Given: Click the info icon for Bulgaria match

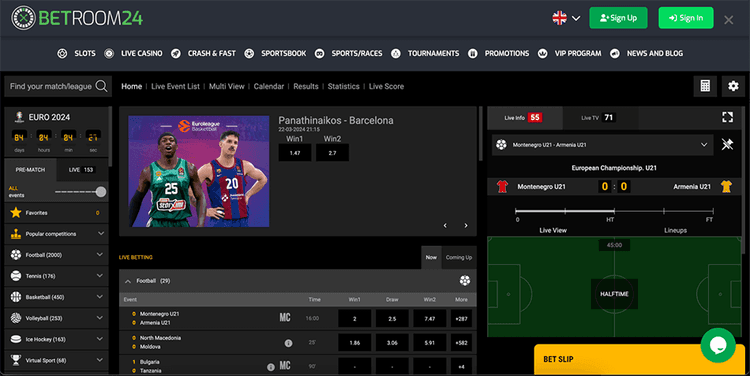Looking at the screenshot, I should coord(271,367).
